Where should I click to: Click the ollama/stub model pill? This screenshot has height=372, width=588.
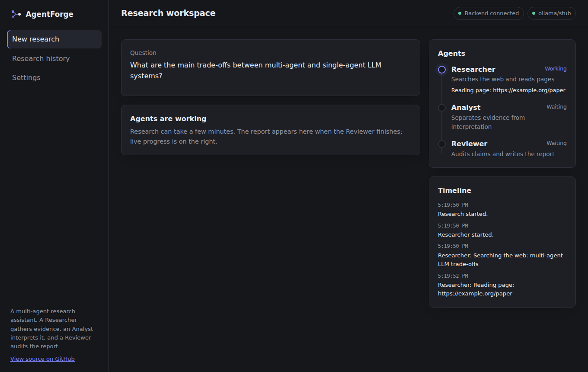552,13
